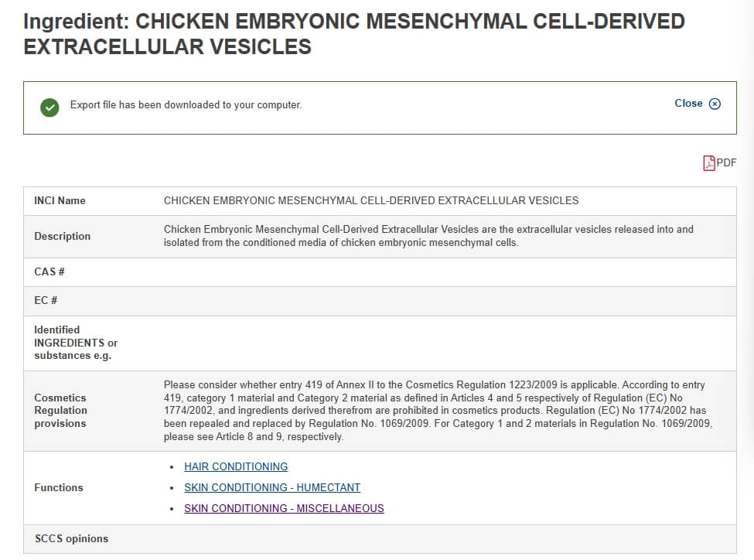Viewport: 754px width, 560px height.
Task: Dismiss the notification via the Close text
Action: click(688, 104)
